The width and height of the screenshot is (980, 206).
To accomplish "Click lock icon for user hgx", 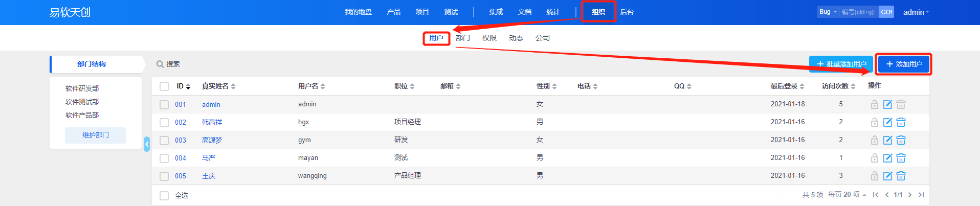I will 875,122.
